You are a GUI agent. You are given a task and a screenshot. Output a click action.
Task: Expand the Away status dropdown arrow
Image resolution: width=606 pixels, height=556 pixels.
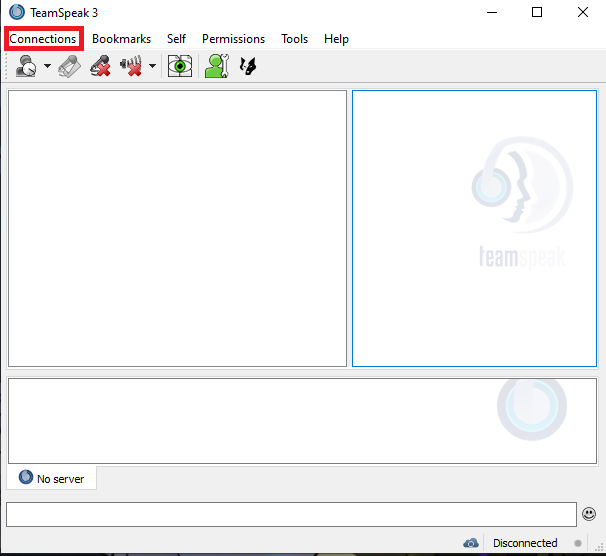[x=47, y=66]
